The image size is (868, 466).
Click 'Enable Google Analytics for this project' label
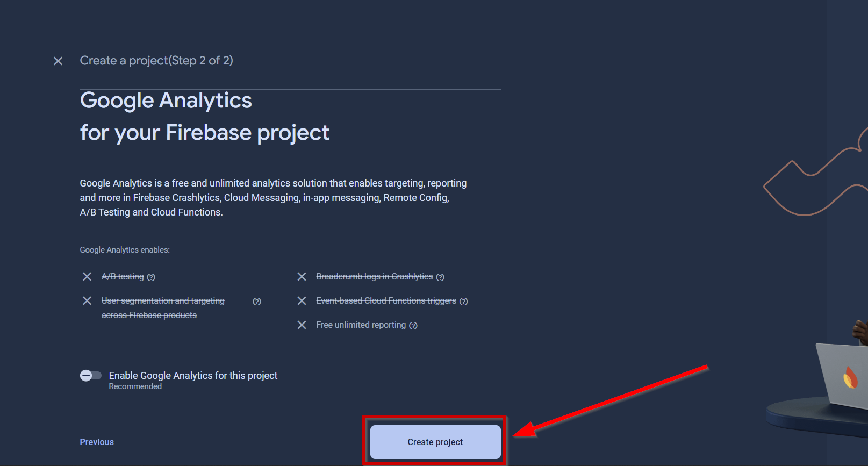[x=193, y=376]
